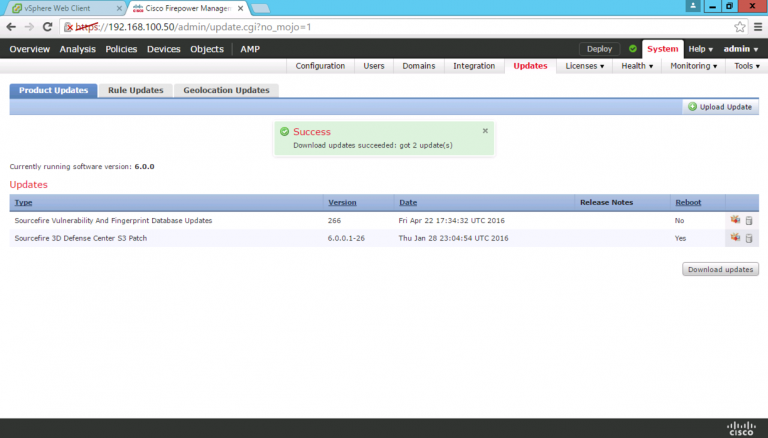Viewport: 768px width, 438px height.
Task: Install the 3D Defense Center S3 Patch
Action: tap(735, 238)
